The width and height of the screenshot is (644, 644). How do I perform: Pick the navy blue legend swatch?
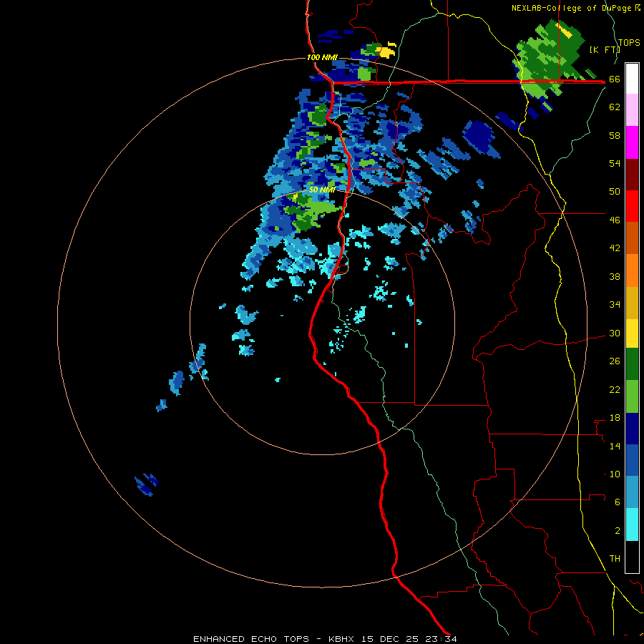[x=632, y=429]
